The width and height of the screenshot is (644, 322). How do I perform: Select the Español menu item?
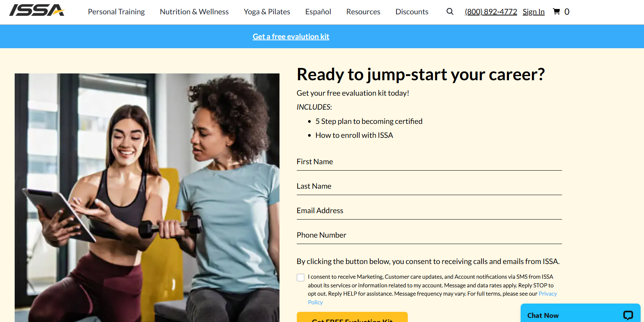click(x=318, y=12)
